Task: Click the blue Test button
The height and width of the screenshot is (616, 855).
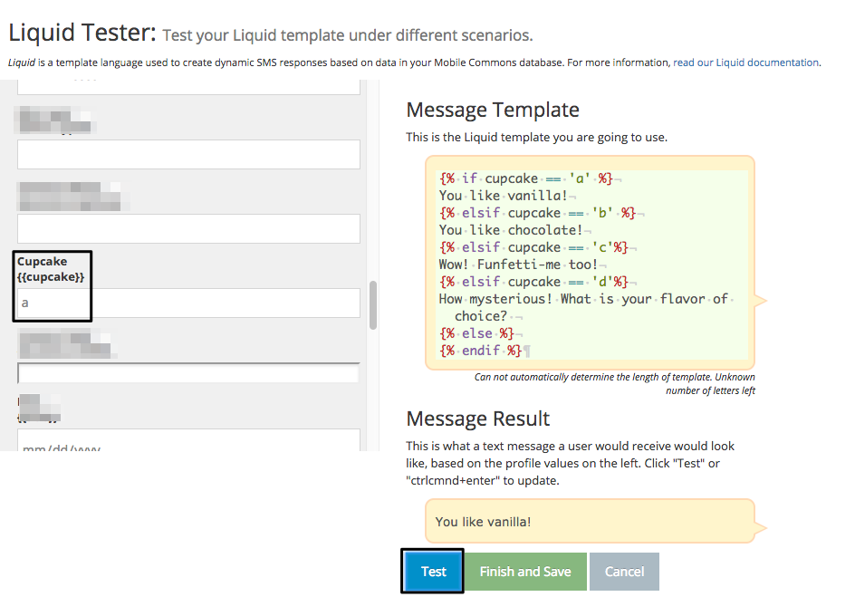Action: [434, 572]
